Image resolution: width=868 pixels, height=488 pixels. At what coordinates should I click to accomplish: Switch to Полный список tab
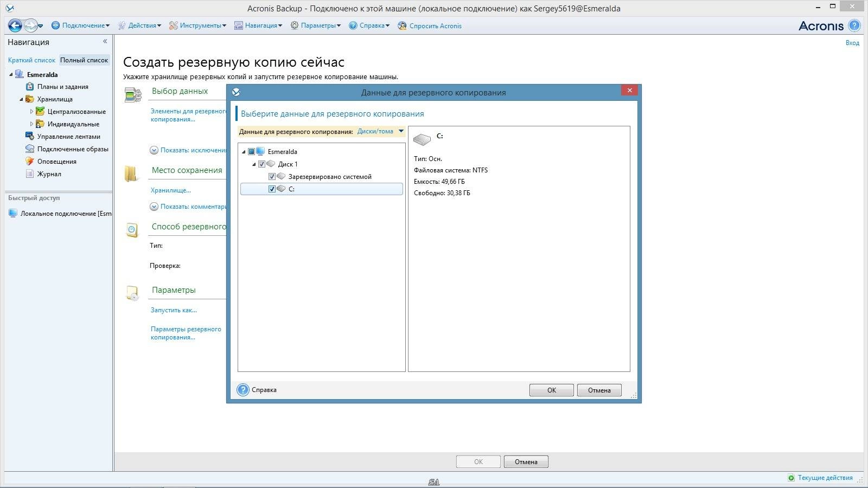coord(84,60)
